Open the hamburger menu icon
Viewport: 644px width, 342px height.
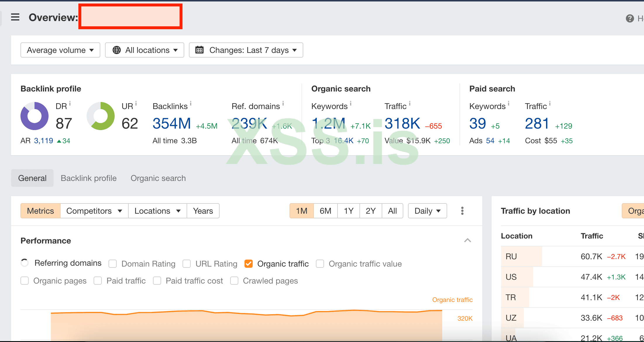click(15, 17)
